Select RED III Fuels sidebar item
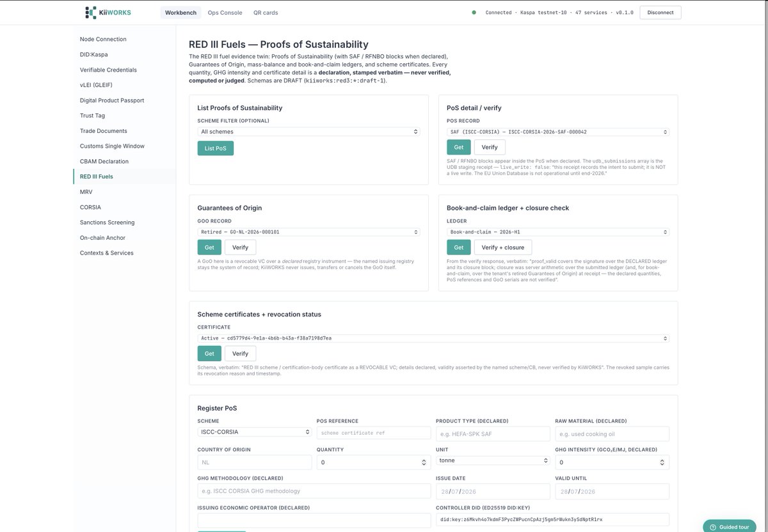Viewport: 768px width, 532px height. click(124, 176)
